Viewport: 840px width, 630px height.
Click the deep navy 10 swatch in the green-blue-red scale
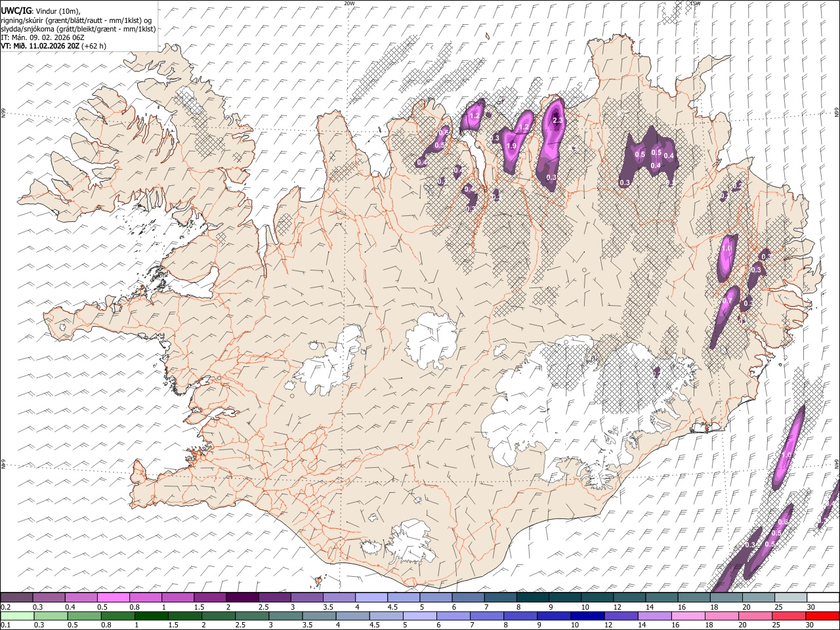tap(587, 616)
